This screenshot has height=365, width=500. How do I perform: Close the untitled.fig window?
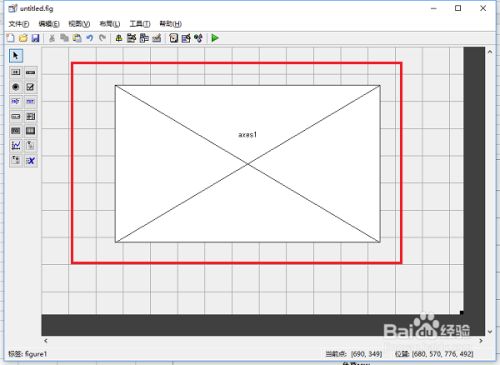click(483, 8)
